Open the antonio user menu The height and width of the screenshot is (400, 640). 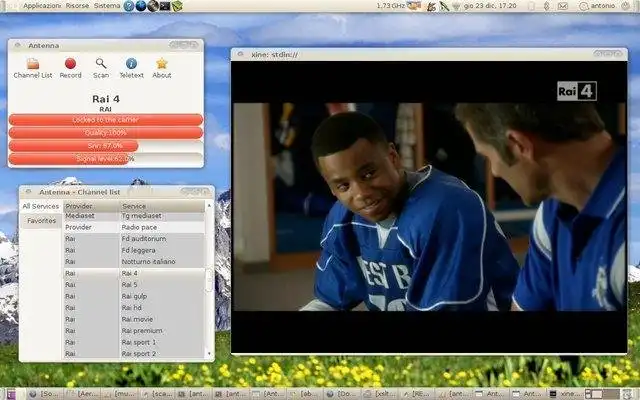coord(598,6)
